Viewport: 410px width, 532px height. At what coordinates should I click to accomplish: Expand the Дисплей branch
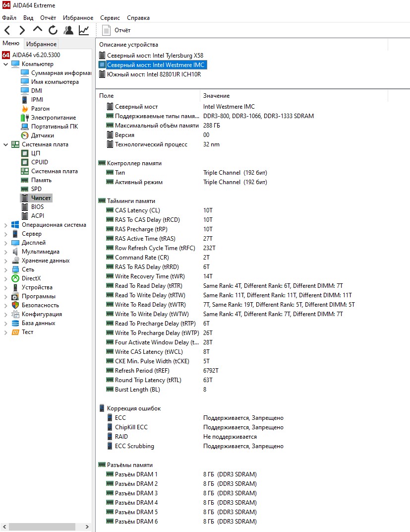(x=5, y=243)
